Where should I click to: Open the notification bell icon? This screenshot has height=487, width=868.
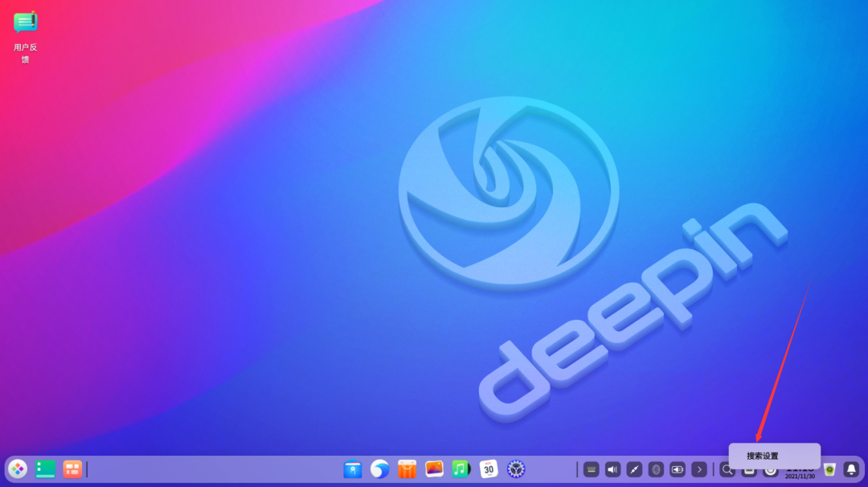click(x=851, y=470)
